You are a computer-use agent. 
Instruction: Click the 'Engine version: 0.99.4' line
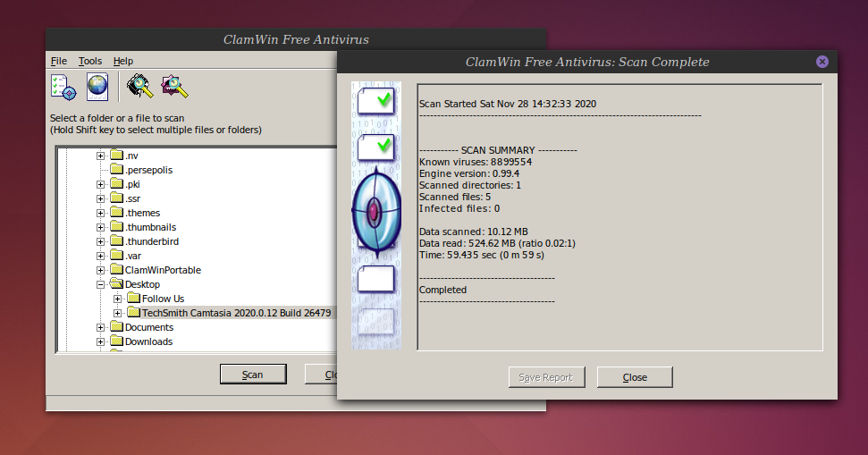pos(469,173)
